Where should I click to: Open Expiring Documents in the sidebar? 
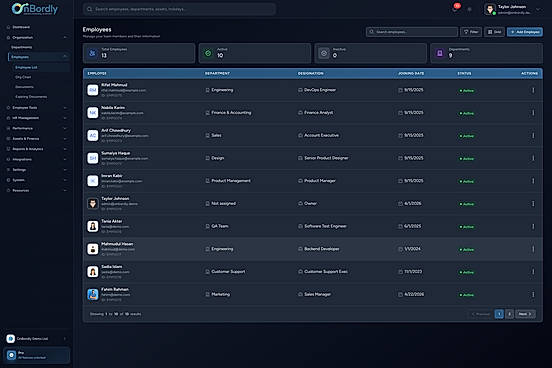click(31, 96)
